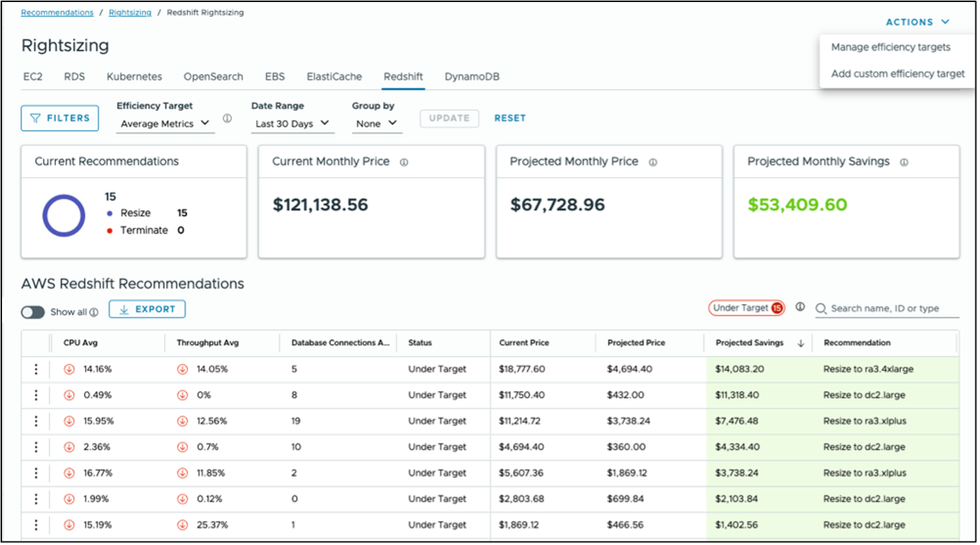Switch to the OpenSearch tab
The image size is (980, 545).
213,77
